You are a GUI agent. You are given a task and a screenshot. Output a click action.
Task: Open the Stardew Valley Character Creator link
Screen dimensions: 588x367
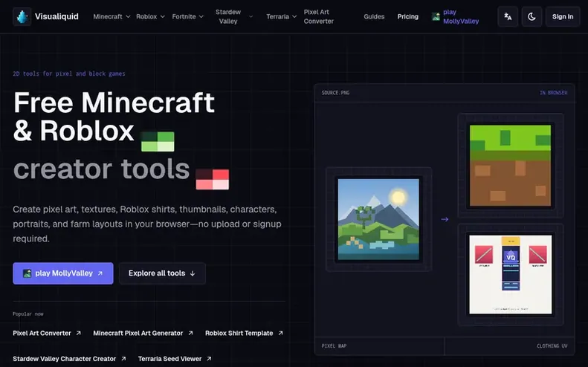[69, 359]
